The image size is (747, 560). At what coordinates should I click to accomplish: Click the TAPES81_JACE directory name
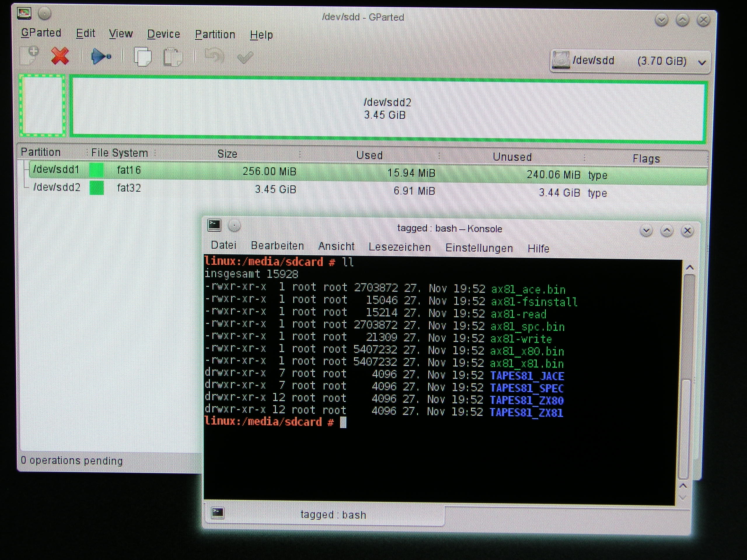(527, 376)
